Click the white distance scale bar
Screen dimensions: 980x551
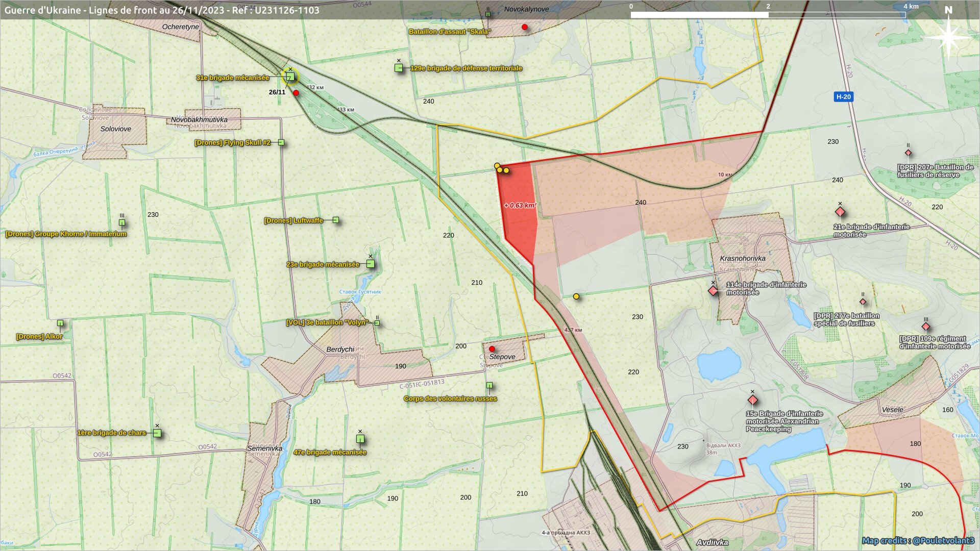point(768,15)
